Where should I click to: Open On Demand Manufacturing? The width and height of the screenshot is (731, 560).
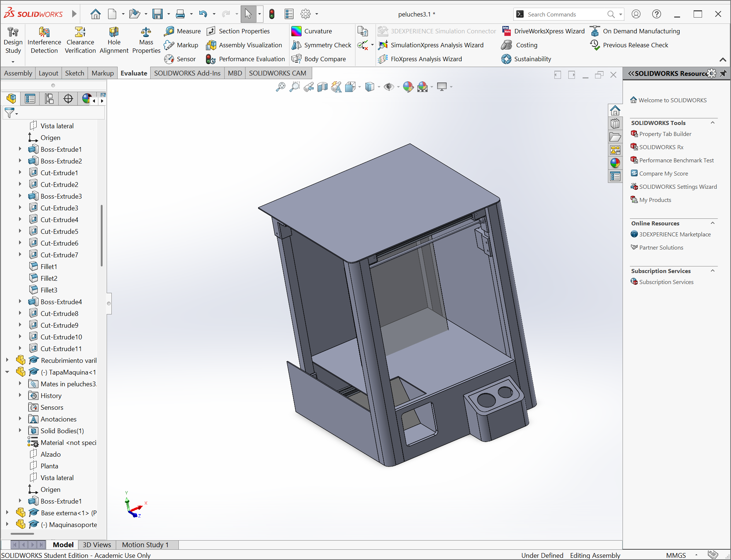[x=635, y=31]
